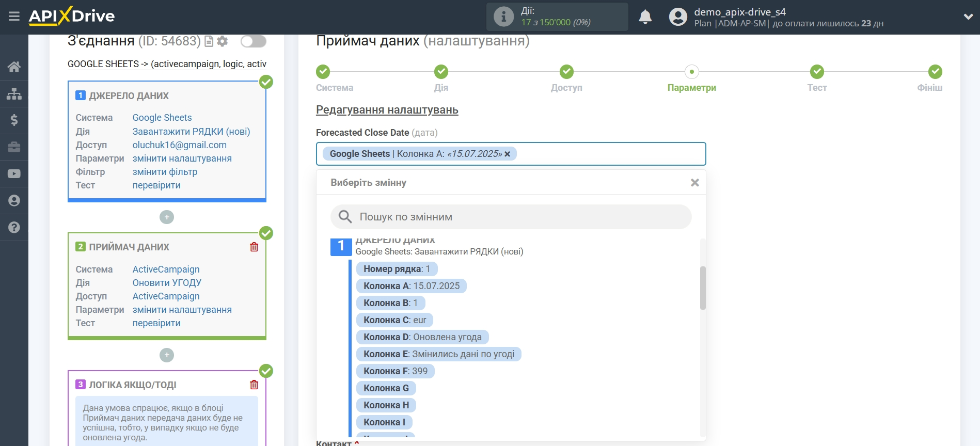Delete the Приймач даних block
Viewport: 980px width, 446px height.
point(254,247)
